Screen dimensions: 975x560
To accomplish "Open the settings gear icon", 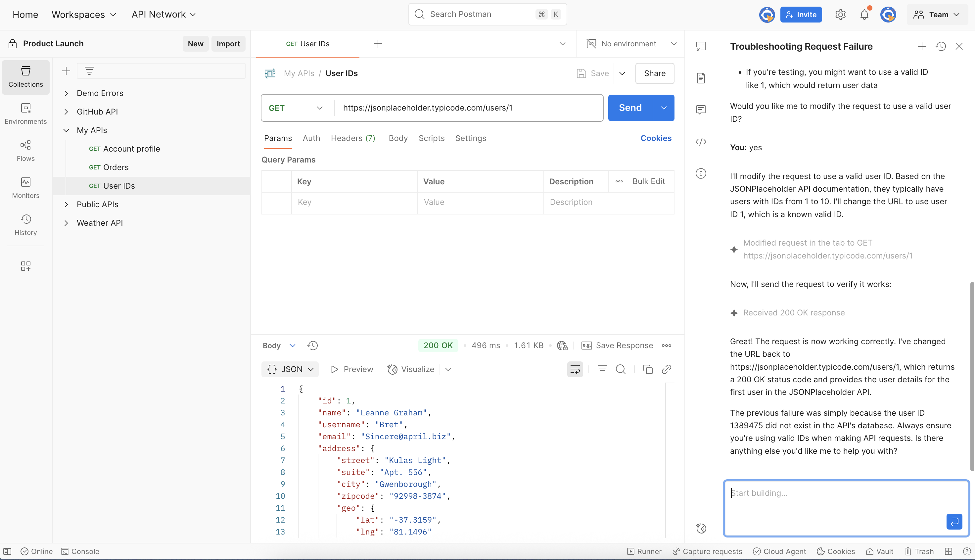I will [840, 15].
